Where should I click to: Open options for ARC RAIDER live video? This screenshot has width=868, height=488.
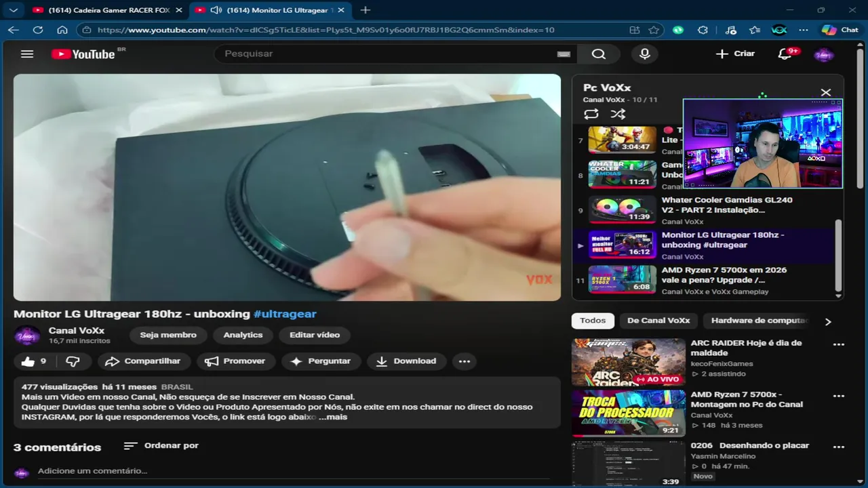click(839, 344)
